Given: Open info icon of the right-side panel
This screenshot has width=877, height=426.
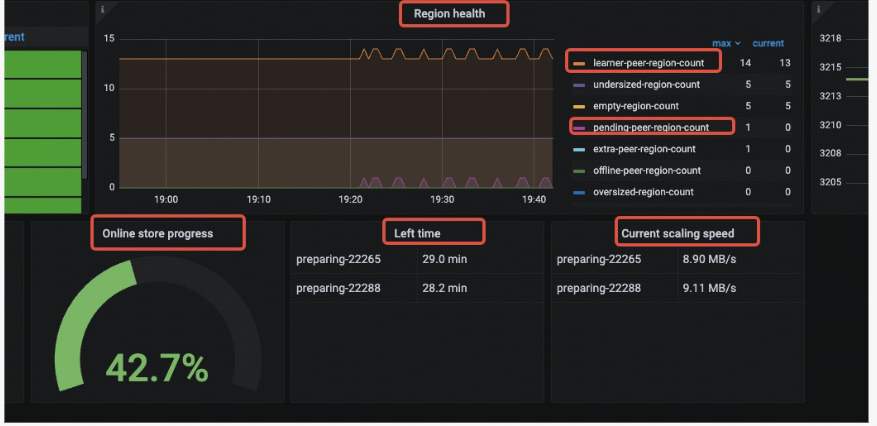Looking at the screenshot, I should (x=819, y=9).
